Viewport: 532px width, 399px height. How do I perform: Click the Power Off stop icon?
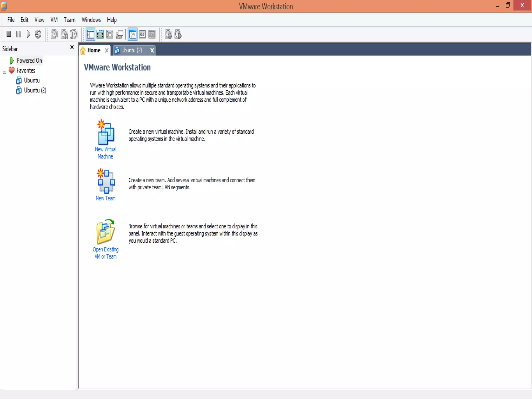[x=9, y=34]
